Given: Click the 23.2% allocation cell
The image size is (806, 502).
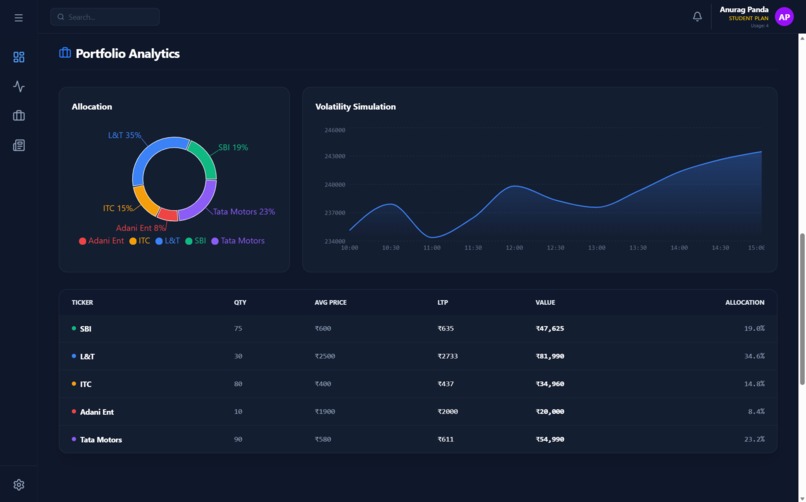Looking at the screenshot, I should click(x=754, y=439).
